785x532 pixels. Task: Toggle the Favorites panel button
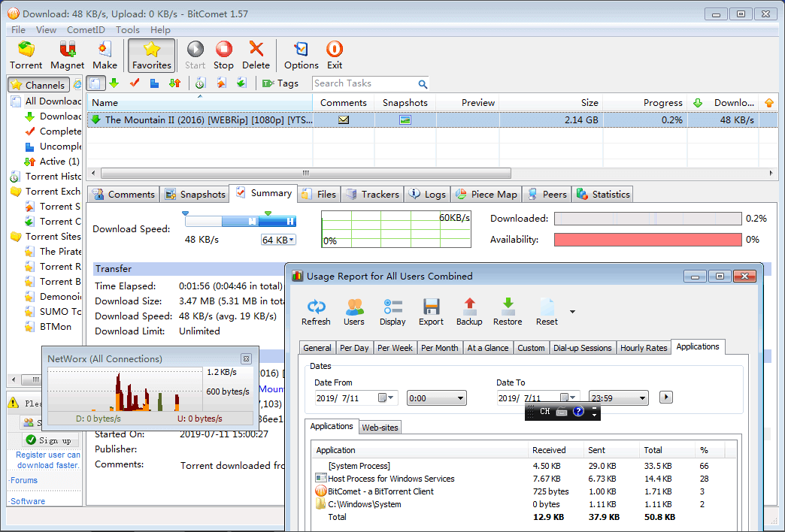(x=152, y=56)
